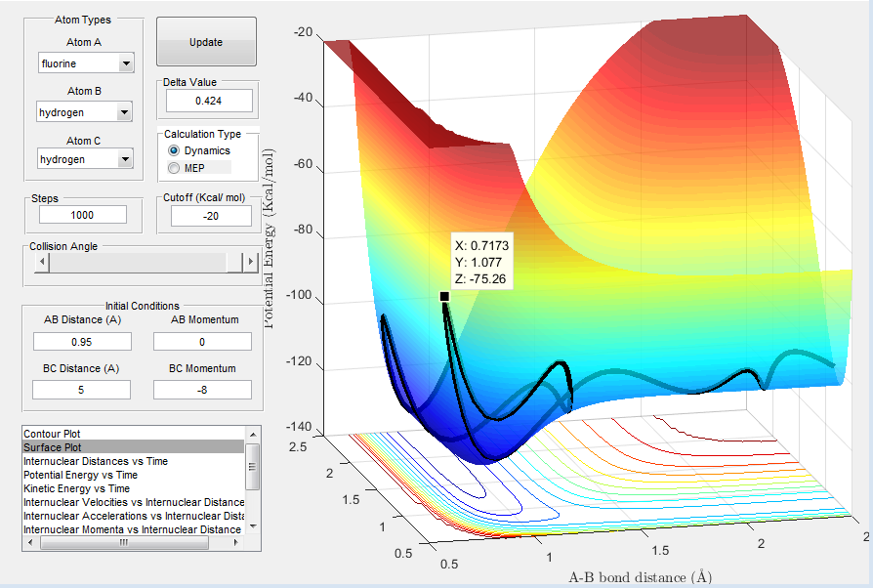Select Internuclear Velocities vs Internuclear Distance
873x588 pixels.
(134, 502)
